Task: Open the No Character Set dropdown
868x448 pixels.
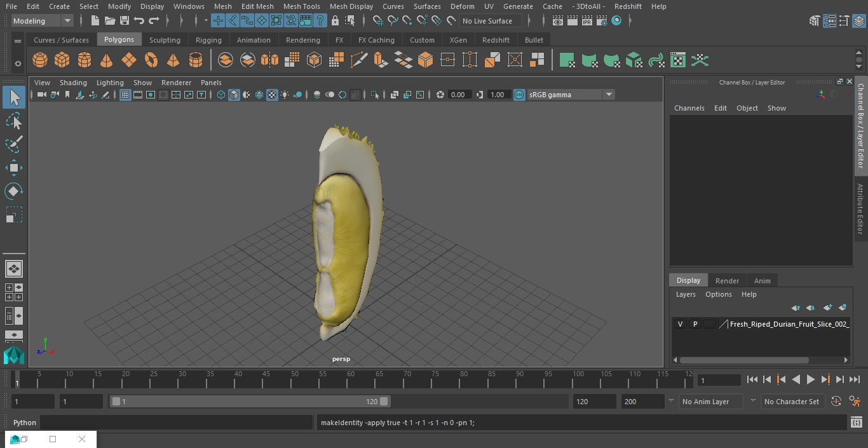Action: (x=792, y=402)
